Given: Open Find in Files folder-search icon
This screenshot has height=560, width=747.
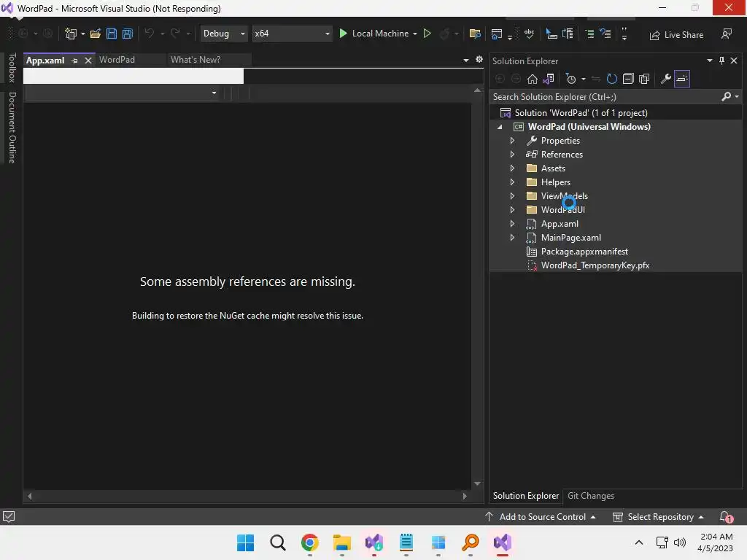Looking at the screenshot, I should coord(475,34).
